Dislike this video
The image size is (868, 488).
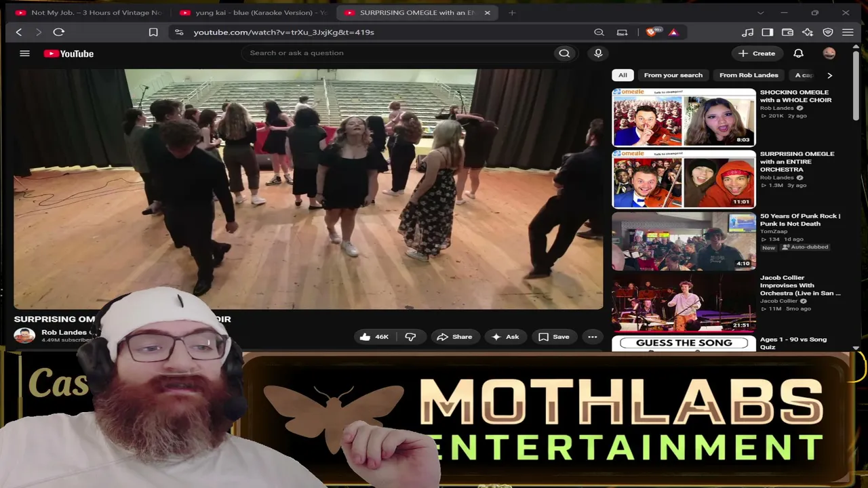(410, 337)
